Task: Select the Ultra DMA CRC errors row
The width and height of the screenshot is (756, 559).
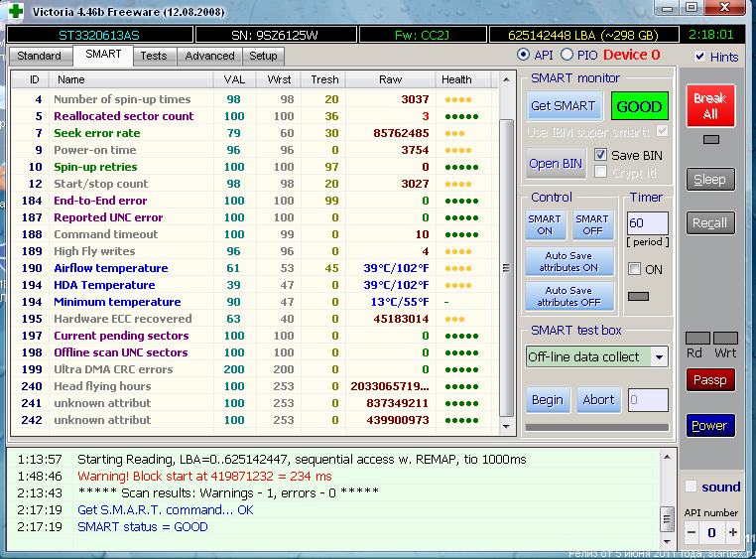Action: pyautogui.click(x=255, y=369)
